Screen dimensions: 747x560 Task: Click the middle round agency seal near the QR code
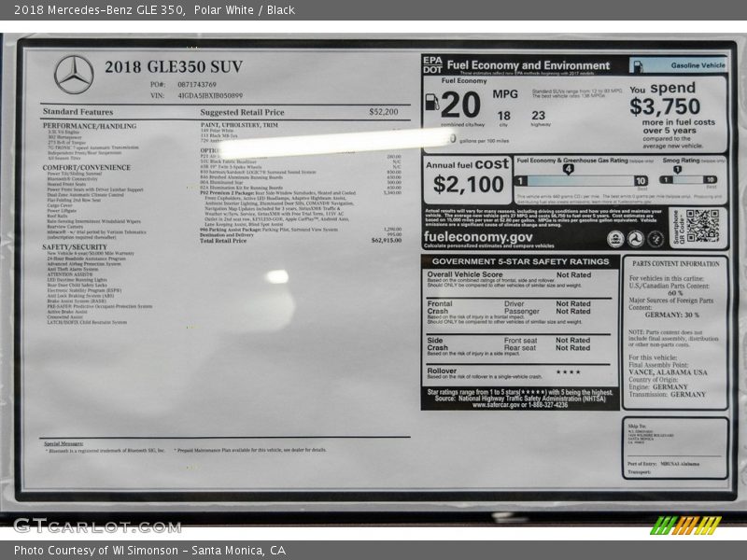tap(635, 239)
